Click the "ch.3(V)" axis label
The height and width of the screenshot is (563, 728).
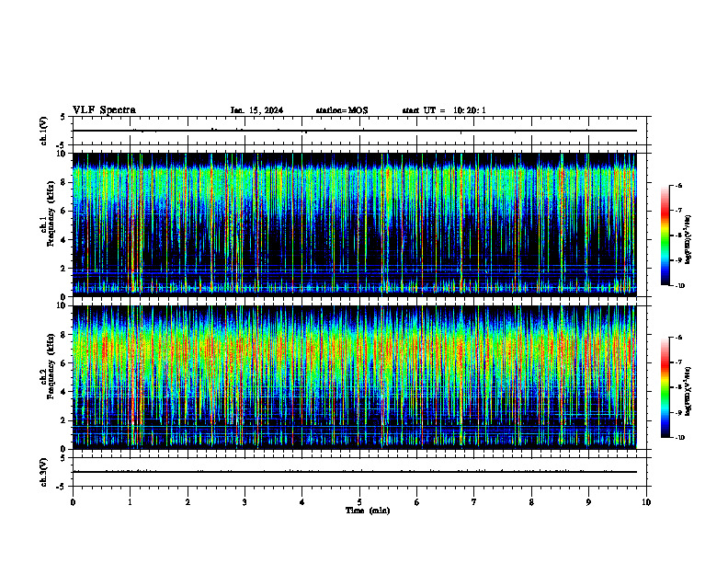coord(44,472)
